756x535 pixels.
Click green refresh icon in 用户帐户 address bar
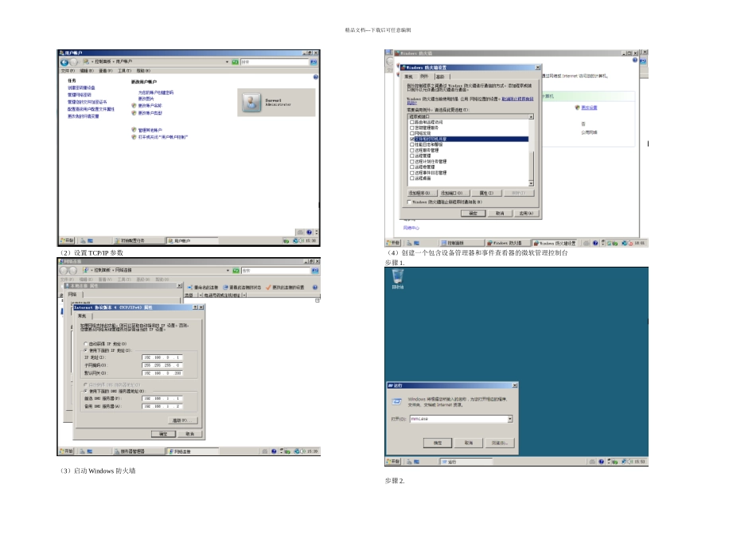pyautogui.click(x=236, y=62)
